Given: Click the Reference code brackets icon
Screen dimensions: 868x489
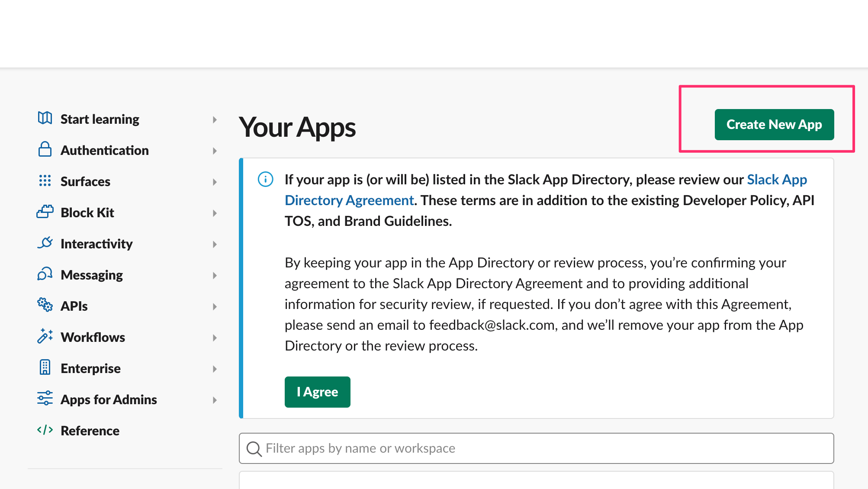Looking at the screenshot, I should [x=45, y=430].
